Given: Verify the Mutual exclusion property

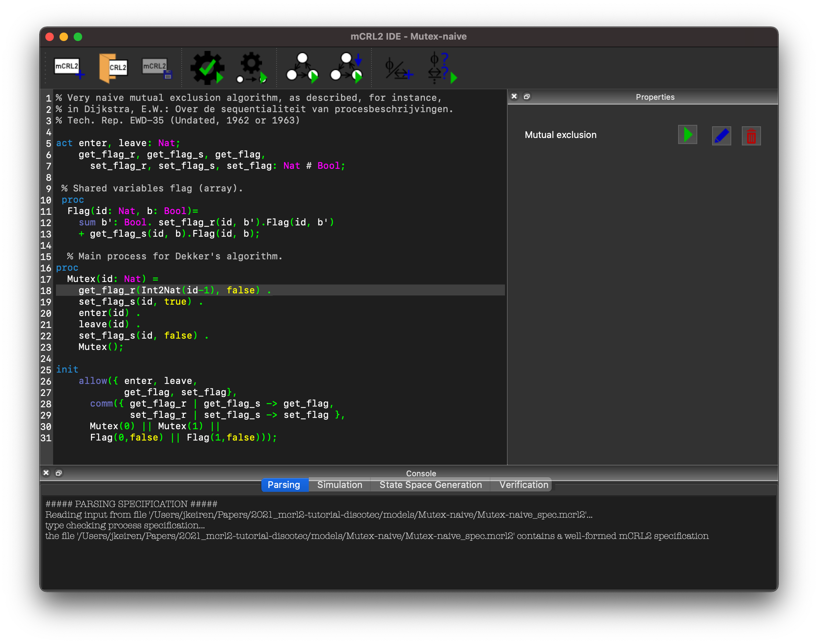Looking at the screenshot, I should point(687,135).
